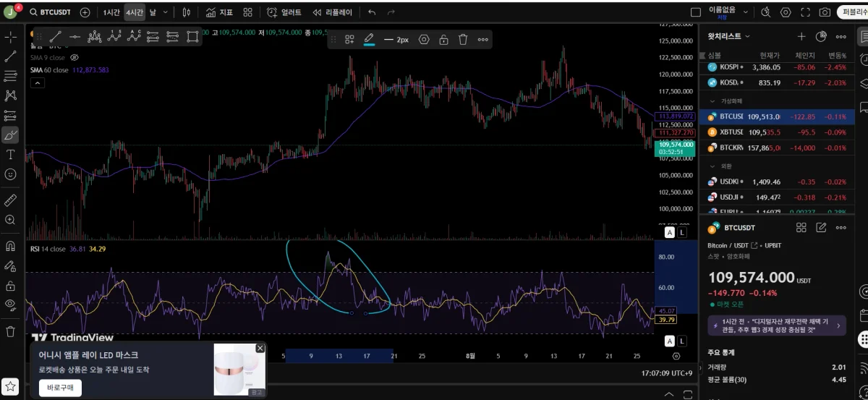This screenshot has height=400, width=868.
Task: Toggle SMA 9 visibility eye icon
Action: [x=75, y=57]
